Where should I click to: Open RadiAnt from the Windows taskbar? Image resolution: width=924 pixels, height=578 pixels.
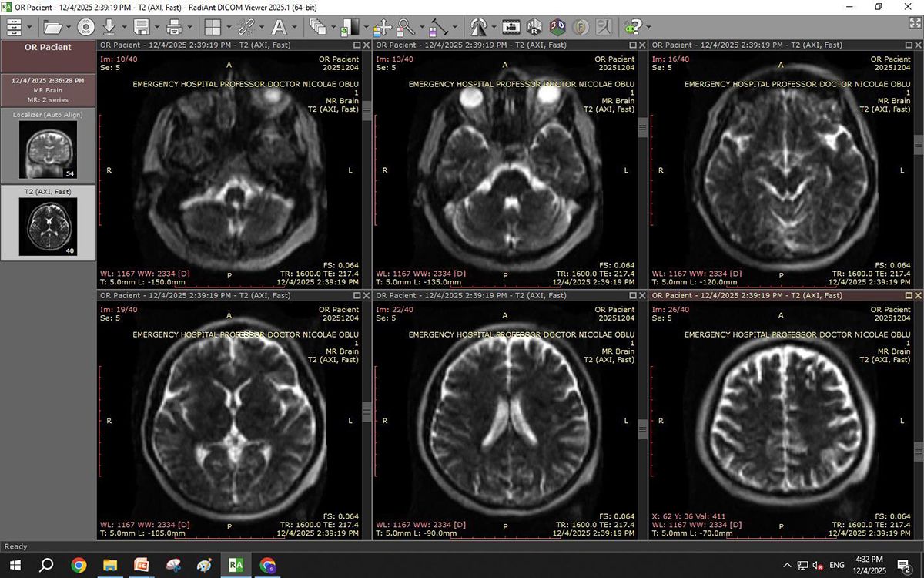click(x=235, y=565)
